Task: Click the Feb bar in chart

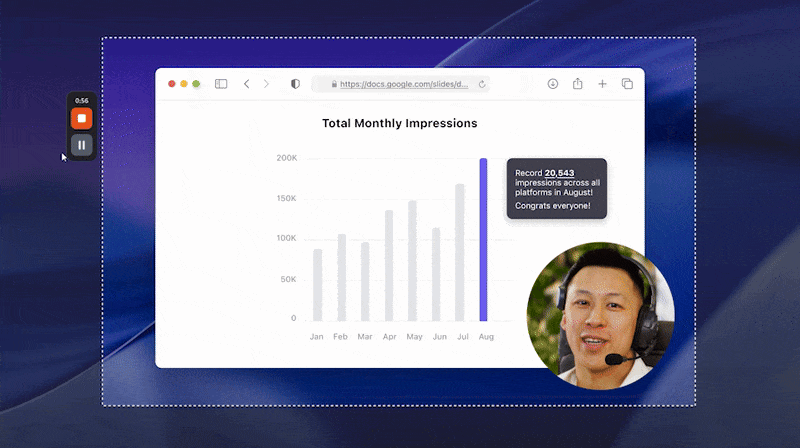Action: click(x=341, y=278)
